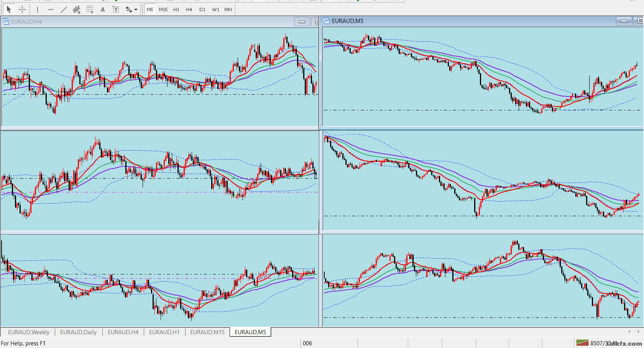Select the Cursor arrow tool

9,10
